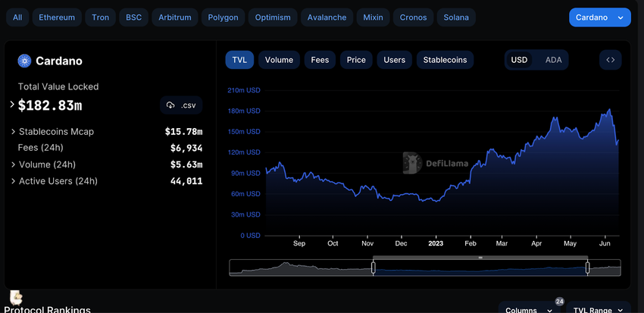Click the Protocol Rankings heading
This screenshot has width=644, height=313.
tap(47, 309)
